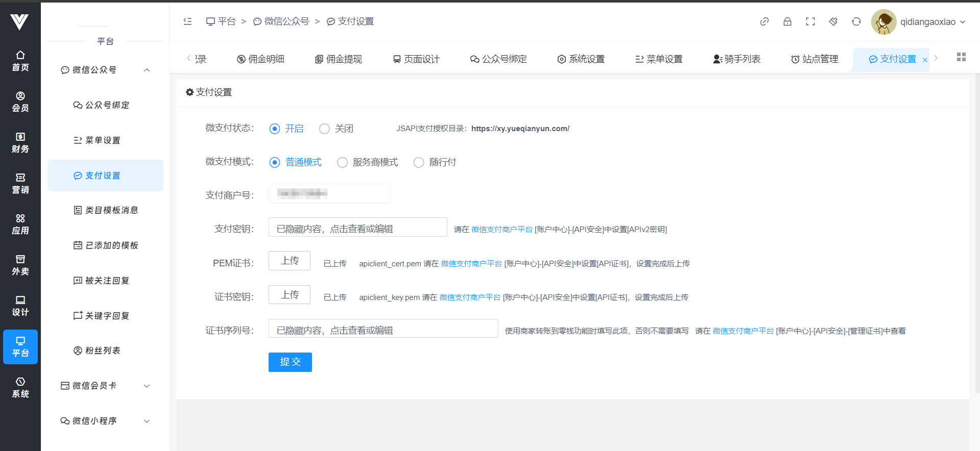Click the lock screen icon

[787, 21]
